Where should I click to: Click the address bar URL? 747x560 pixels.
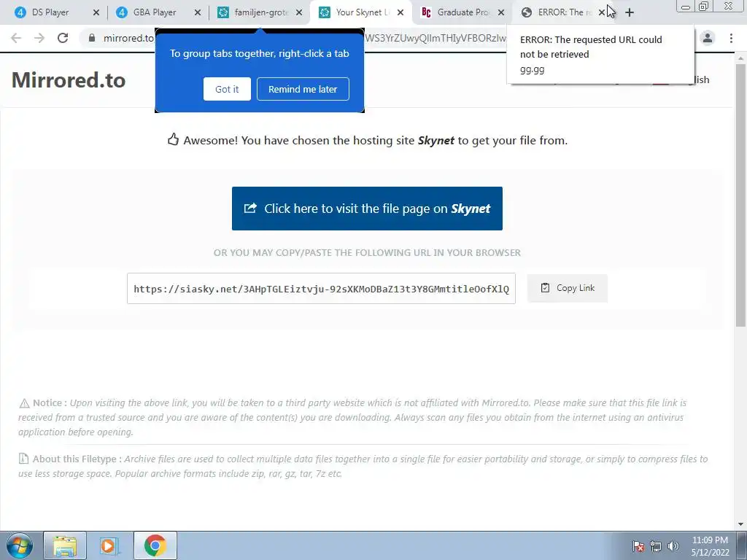[128, 38]
